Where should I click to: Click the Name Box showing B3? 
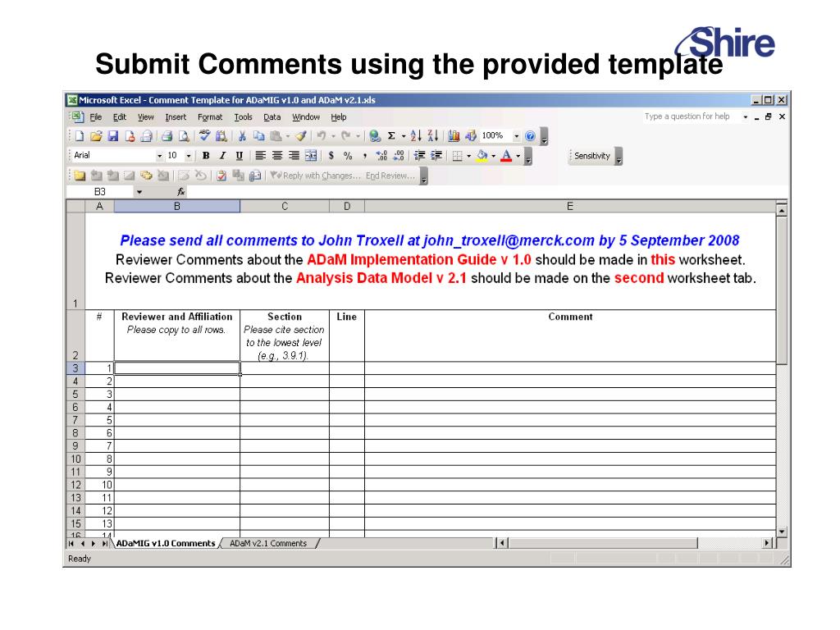[100, 192]
